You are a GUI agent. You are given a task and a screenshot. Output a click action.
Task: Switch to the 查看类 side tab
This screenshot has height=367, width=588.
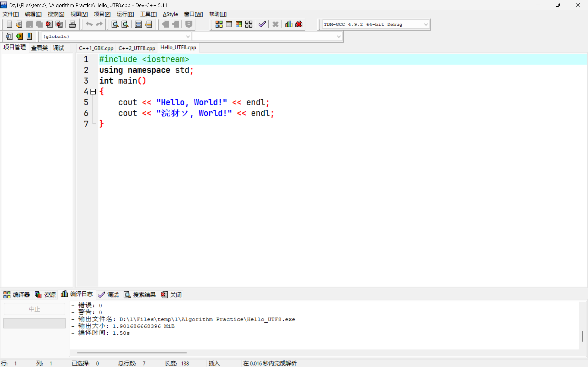[x=39, y=48]
